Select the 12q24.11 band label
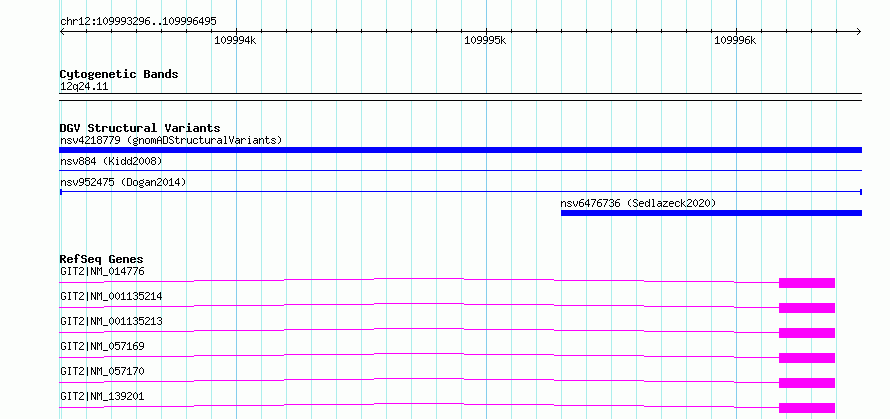890x419 pixels. tap(84, 87)
